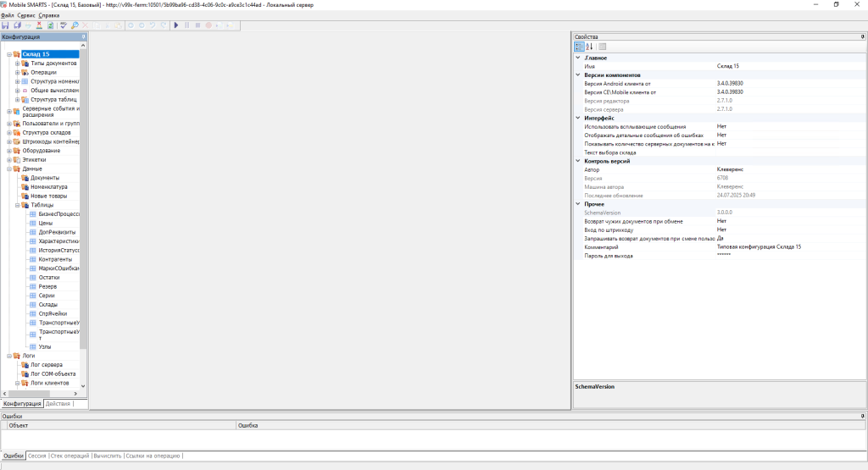Switch properties to categorized view icon
This screenshot has width=868, height=470.
[579, 47]
